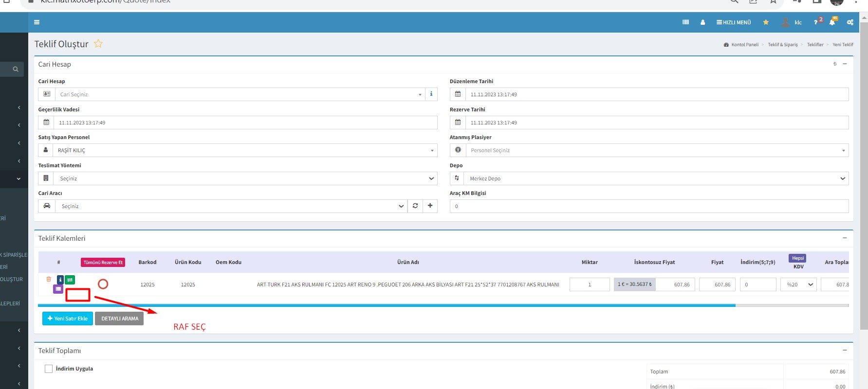Open the HIZLI MENÜ menu
The image size is (868, 389).
(x=734, y=22)
